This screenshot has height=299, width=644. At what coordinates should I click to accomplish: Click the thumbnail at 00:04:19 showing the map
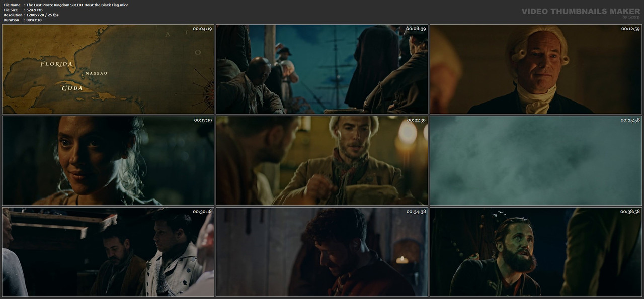108,69
